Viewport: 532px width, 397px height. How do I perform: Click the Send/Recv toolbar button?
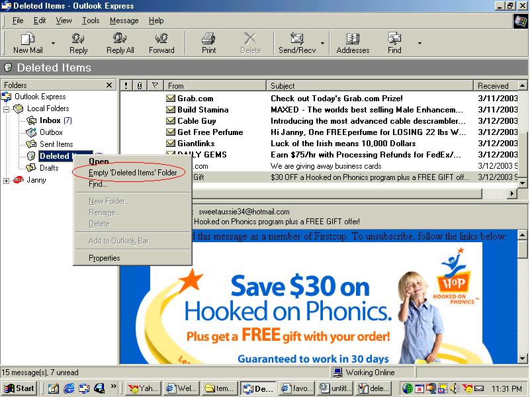coord(297,43)
